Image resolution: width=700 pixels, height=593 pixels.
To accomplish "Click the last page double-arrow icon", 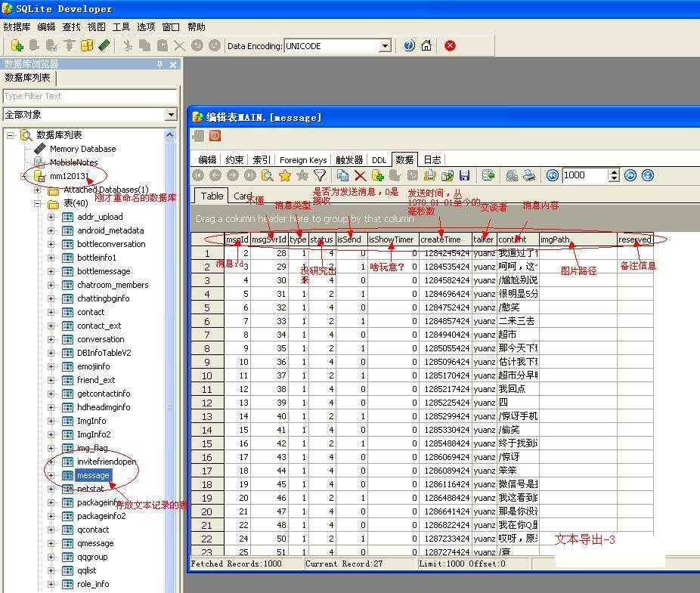I will 648,175.
